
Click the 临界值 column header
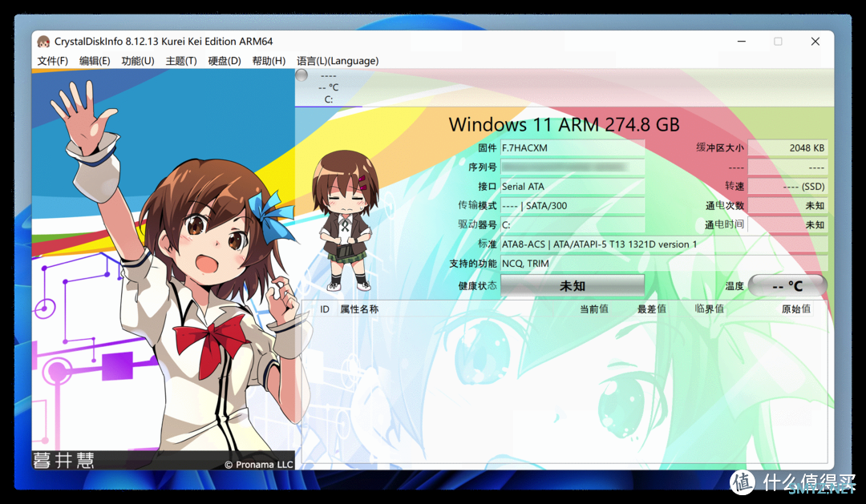pos(709,308)
